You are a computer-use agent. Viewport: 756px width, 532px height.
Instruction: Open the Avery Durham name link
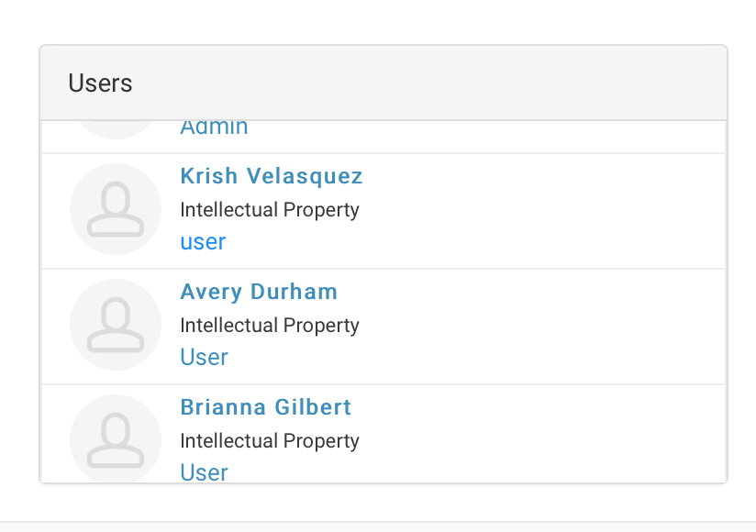pos(259,292)
